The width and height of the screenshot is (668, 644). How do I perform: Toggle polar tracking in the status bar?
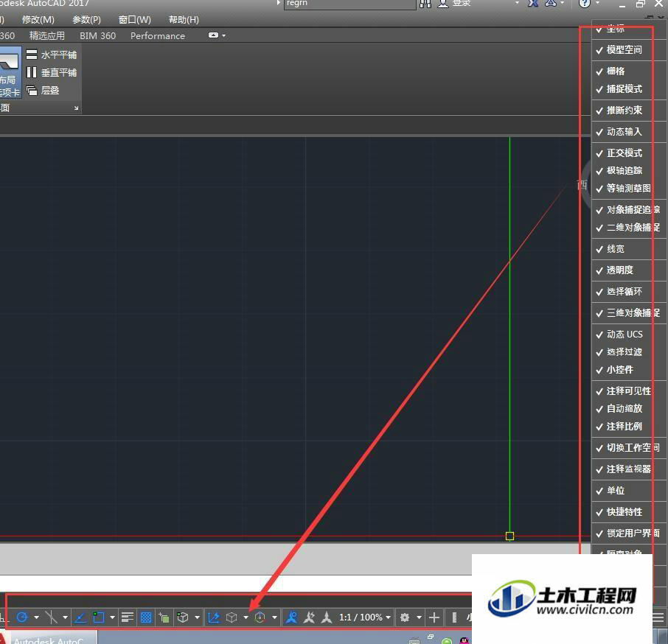(22, 617)
